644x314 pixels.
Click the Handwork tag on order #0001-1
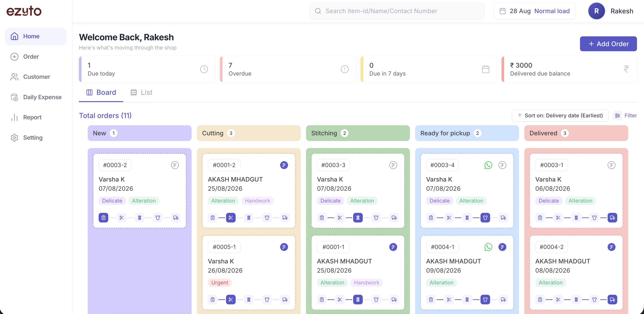(366, 282)
